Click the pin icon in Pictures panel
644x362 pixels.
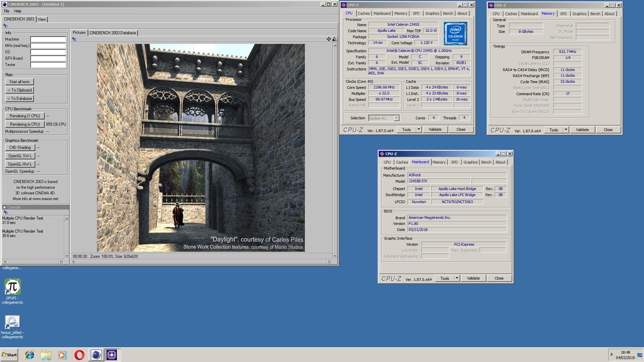(x=74, y=39)
